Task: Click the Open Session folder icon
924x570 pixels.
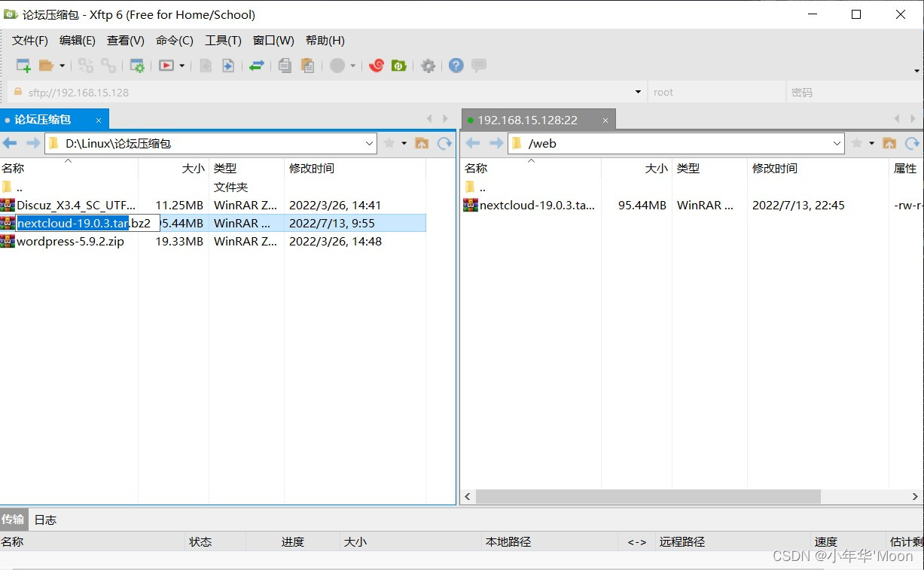Action: (x=47, y=66)
